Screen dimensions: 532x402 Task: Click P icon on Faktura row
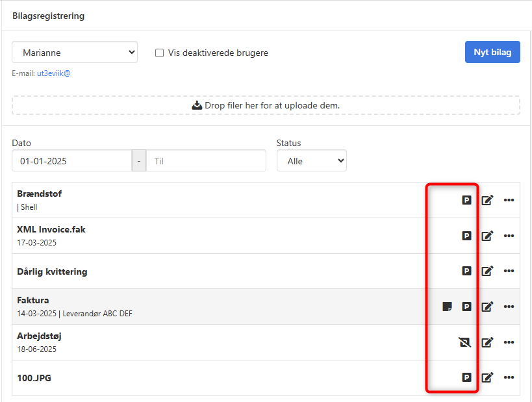(466, 307)
